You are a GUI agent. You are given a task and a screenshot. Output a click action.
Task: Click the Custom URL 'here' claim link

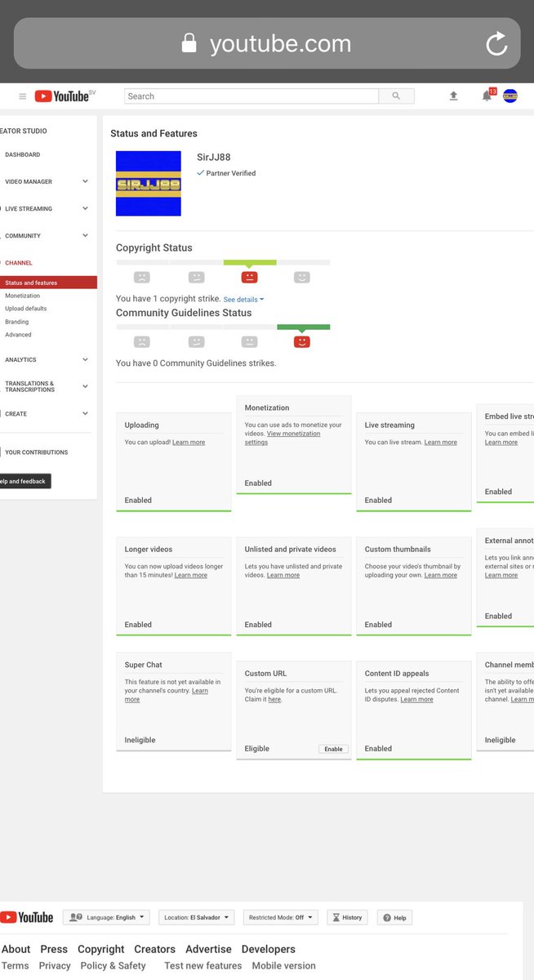pyautogui.click(x=274, y=699)
